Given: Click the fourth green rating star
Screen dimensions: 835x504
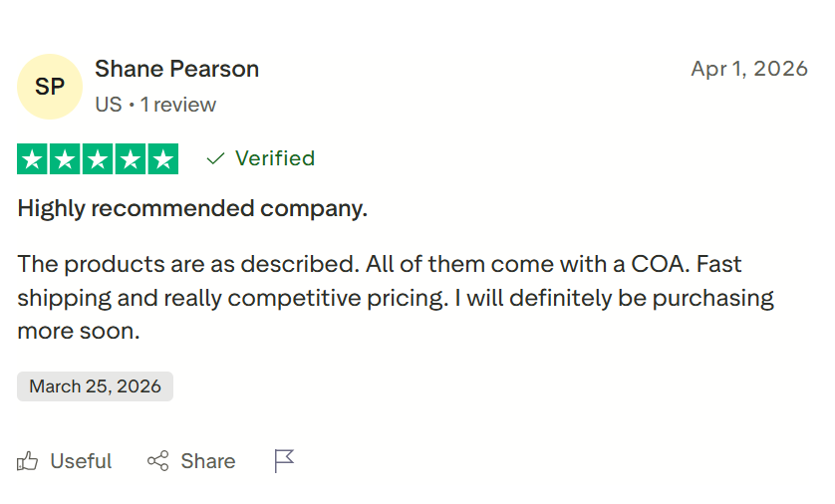Looking at the screenshot, I should [x=130, y=159].
